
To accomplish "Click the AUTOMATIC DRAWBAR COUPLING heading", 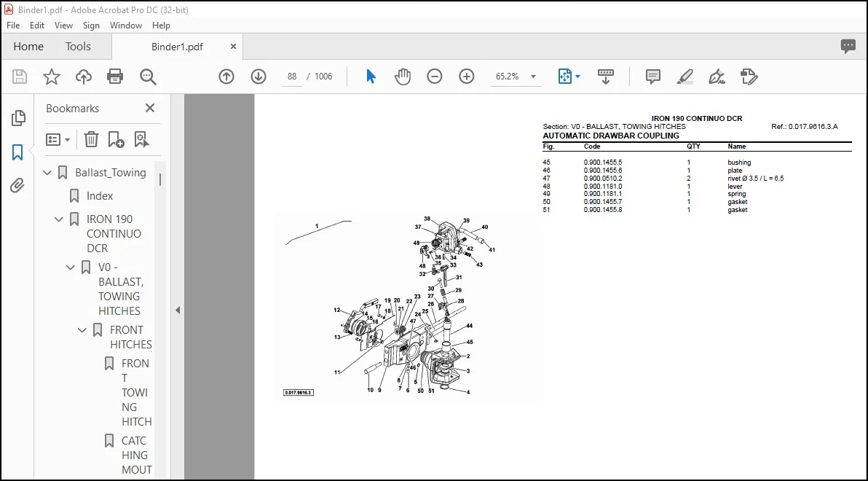I will point(611,136).
